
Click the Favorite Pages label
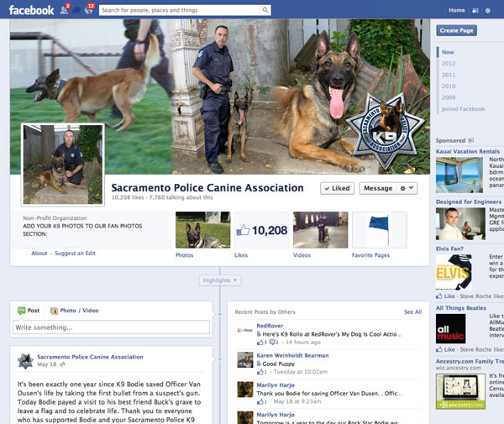click(x=370, y=255)
